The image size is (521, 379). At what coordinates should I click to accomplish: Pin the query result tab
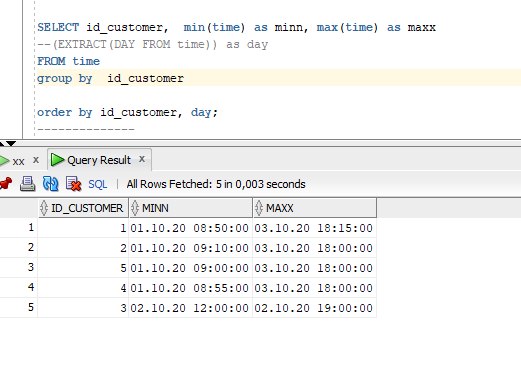6,184
